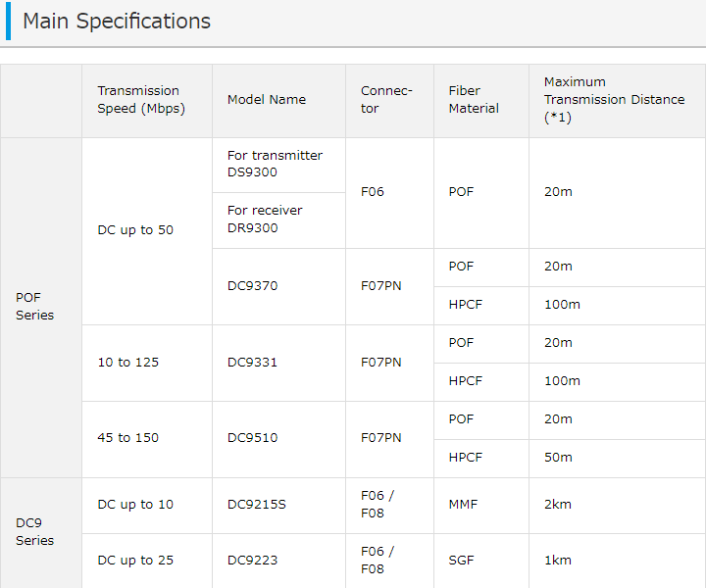Viewport: 706px width, 588px height.
Task: Click the DC9215S model name
Action: coord(257,505)
